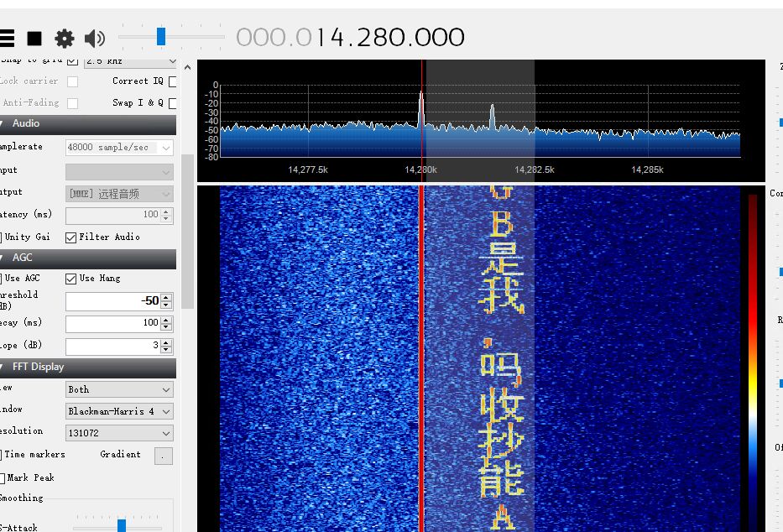
Task: Click the AGC threshold -50 field
Action: [114, 301]
